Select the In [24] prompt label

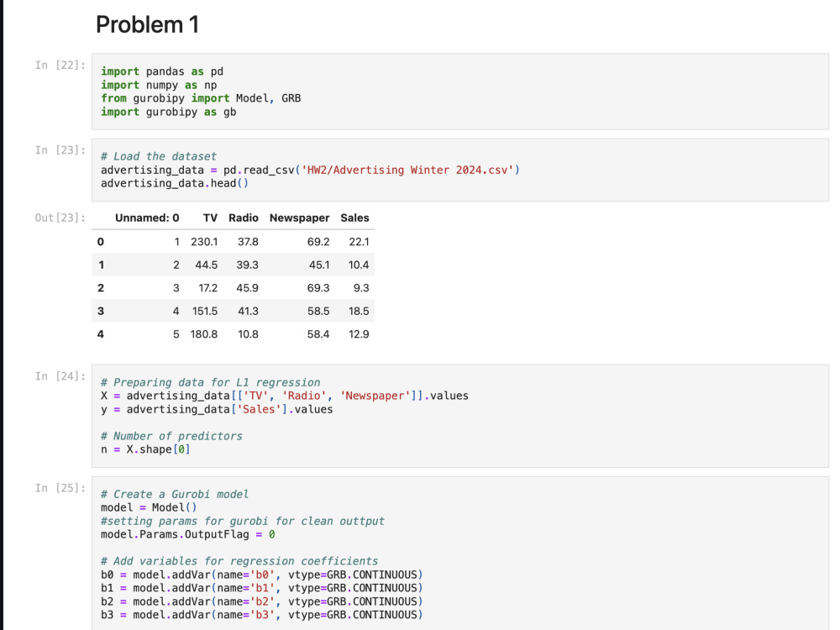click(x=60, y=376)
